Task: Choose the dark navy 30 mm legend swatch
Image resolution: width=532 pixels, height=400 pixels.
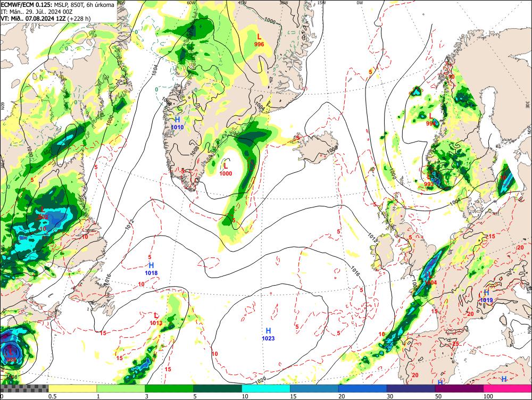Action: (411, 388)
